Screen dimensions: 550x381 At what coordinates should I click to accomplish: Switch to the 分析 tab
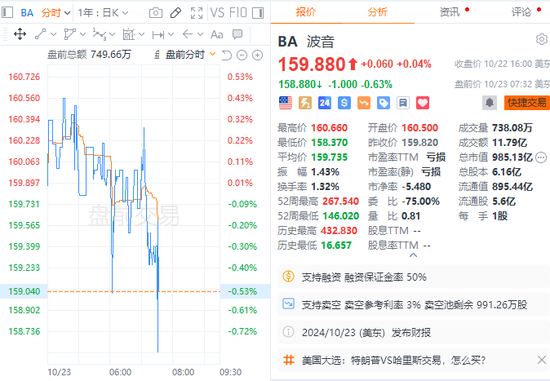point(377,12)
